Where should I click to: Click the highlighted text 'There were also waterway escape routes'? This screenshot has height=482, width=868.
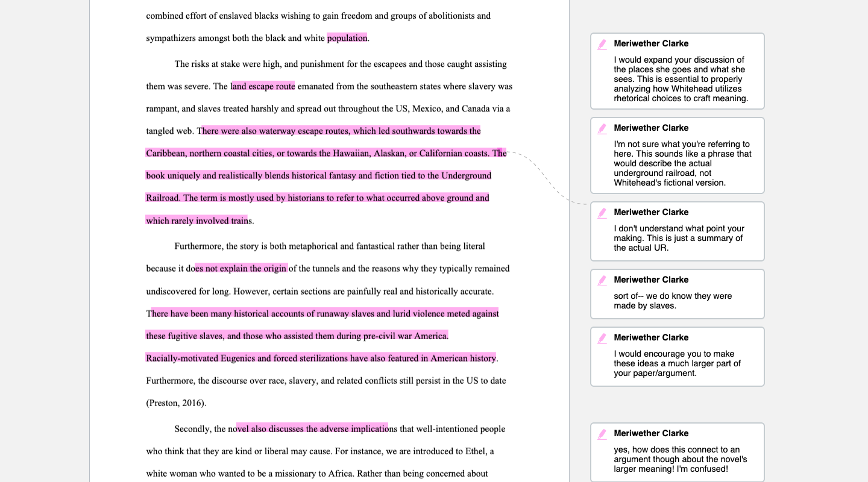341,131
